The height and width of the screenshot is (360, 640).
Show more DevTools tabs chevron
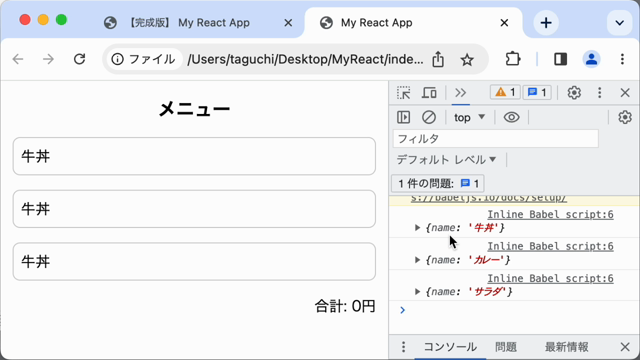[x=460, y=93]
